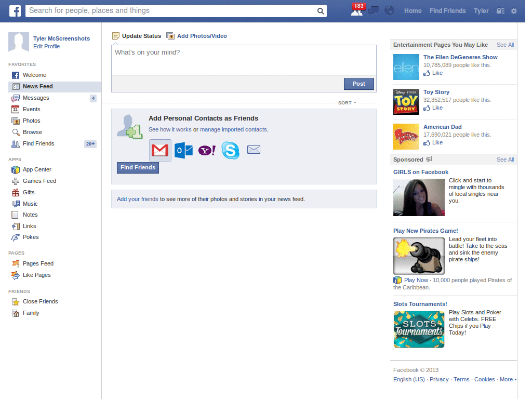
Task: Click the Gifts present icon
Action: (16, 192)
